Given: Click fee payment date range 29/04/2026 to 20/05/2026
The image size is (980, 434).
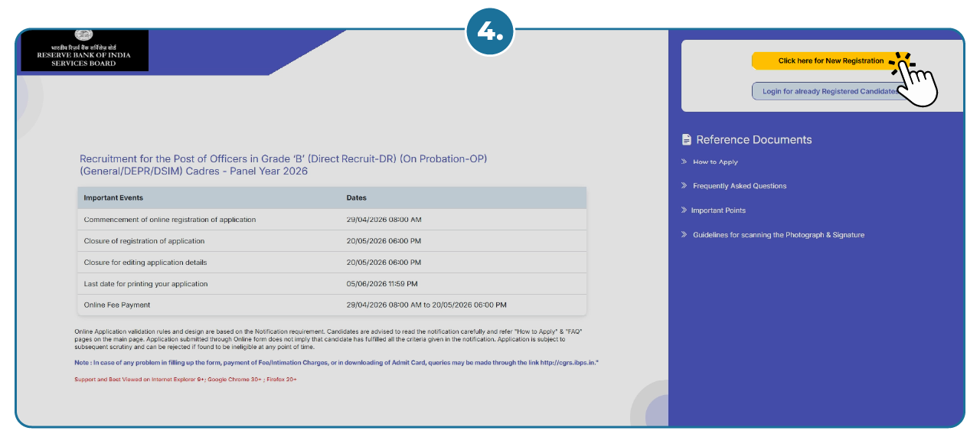Looking at the screenshot, I should 426,305.
